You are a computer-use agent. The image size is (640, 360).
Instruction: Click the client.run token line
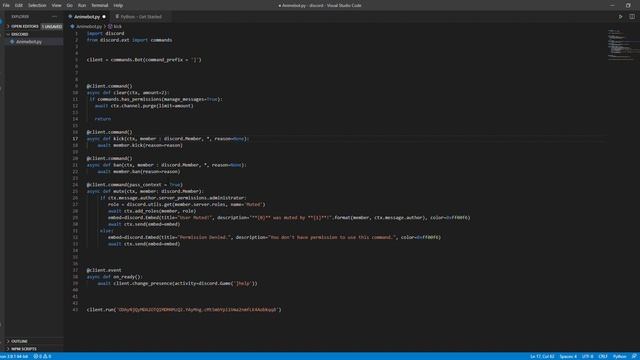pos(184,310)
